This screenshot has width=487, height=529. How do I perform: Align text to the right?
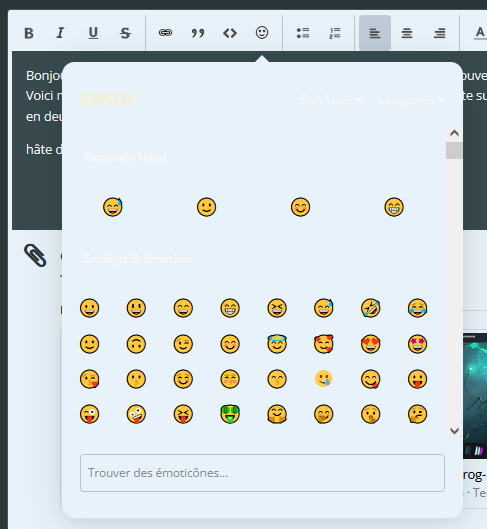[x=439, y=33]
